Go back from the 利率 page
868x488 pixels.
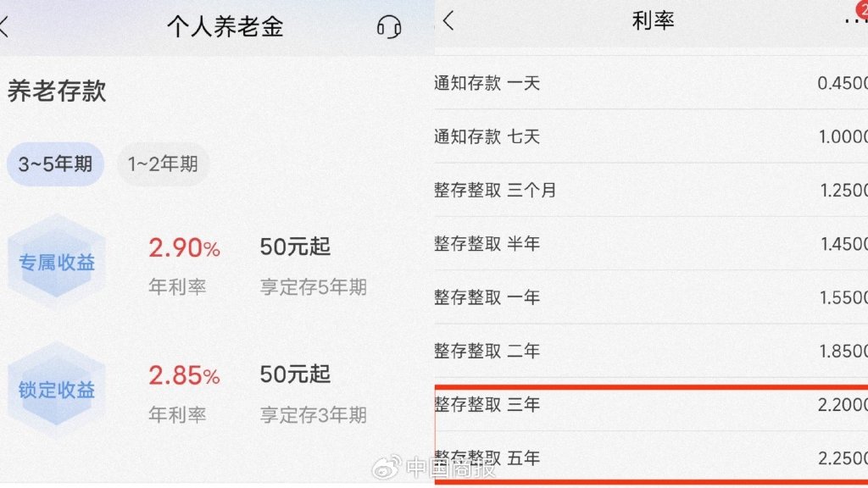point(449,21)
